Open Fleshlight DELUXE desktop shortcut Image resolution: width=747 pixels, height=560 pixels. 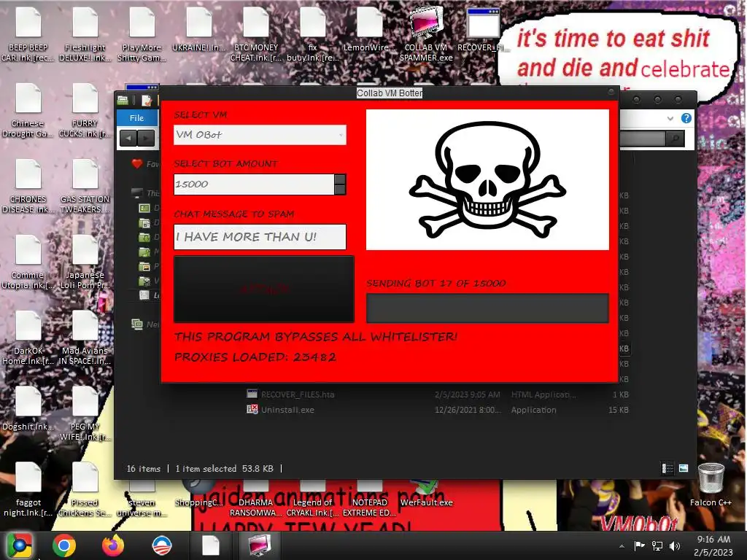pyautogui.click(x=85, y=35)
